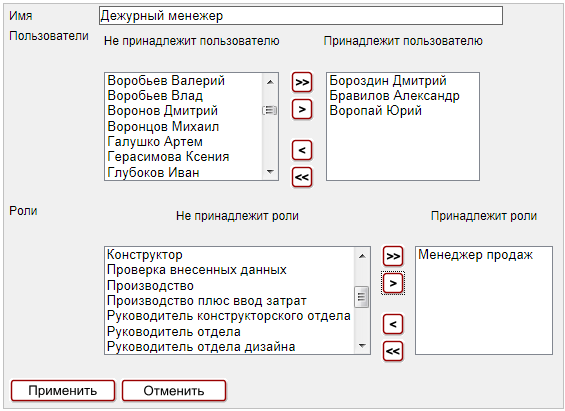Add all roles with the roles '>>' button
Screen dimensions: 565x411
pyautogui.click(x=393, y=256)
